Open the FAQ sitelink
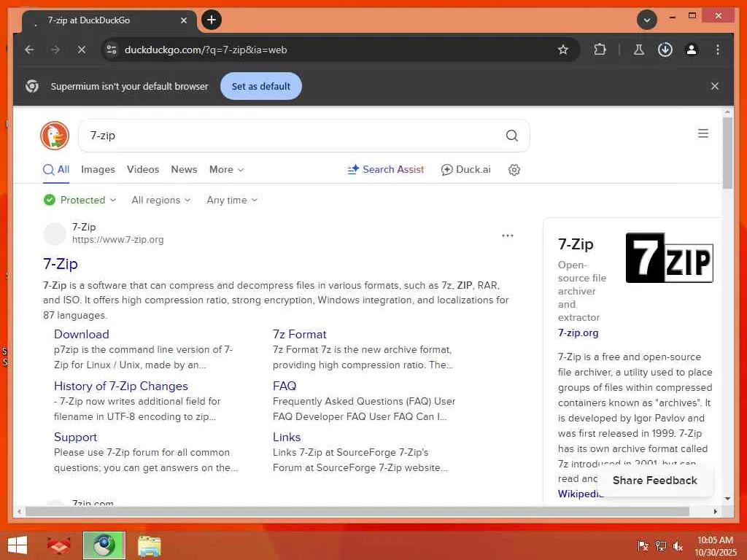Image resolution: width=747 pixels, height=560 pixels. (x=285, y=386)
